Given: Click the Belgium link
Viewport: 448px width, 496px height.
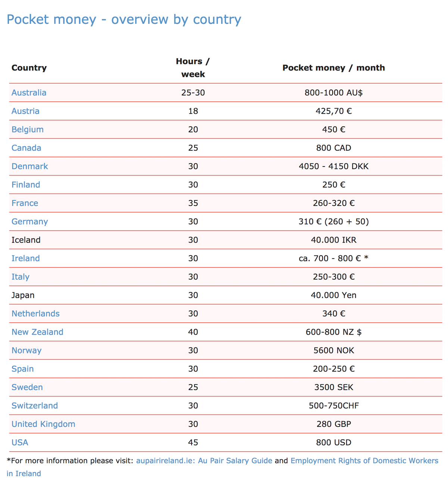Looking at the screenshot, I should (x=28, y=130).
